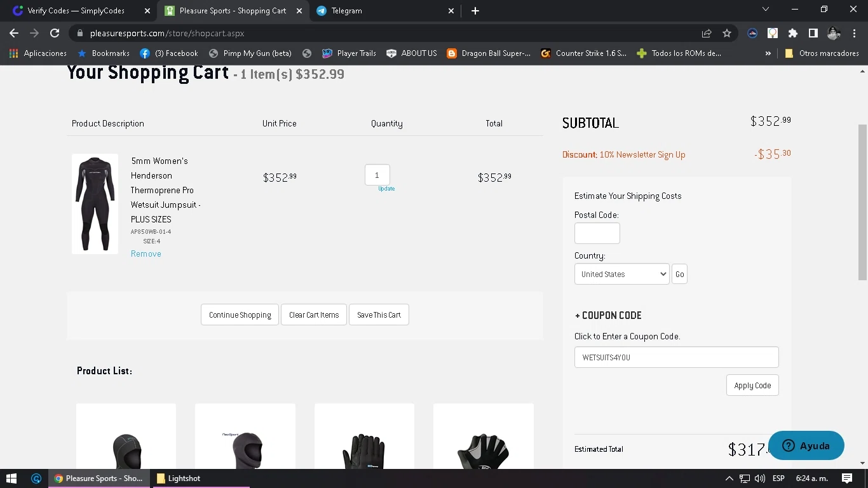Open Chrome extensions puzzle icon
Image resolution: width=868 pixels, height=488 pixels.
click(792, 33)
